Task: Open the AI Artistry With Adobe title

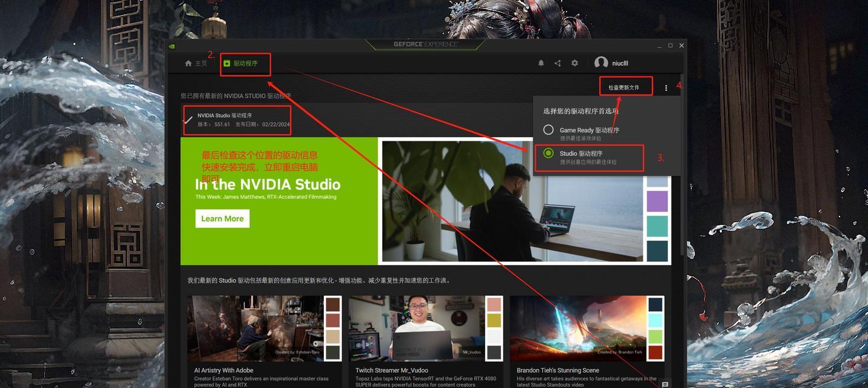Action: [x=224, y=370]
